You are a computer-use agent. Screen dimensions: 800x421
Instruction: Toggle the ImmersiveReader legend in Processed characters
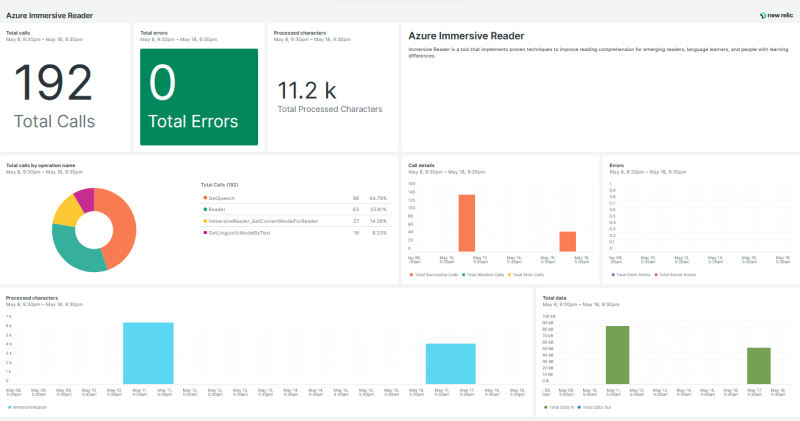tap(26, 407)
